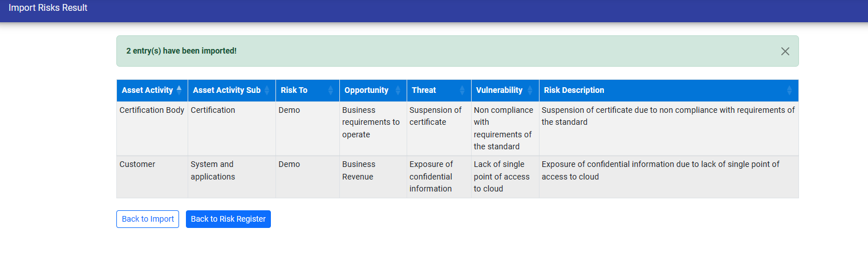Click the Threat column sort icon
This screenshot has width=868, height=265.
(462, 91)
